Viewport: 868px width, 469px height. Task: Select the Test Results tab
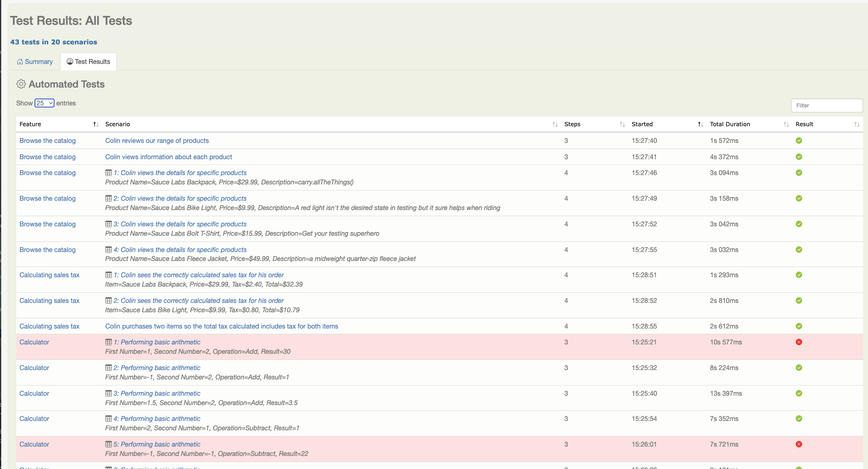89,61
